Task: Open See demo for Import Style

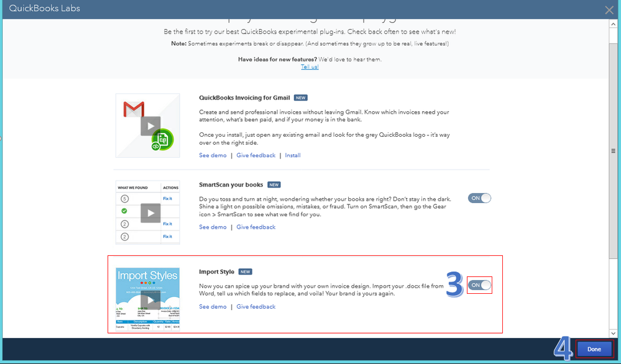Action: [213, 307]
